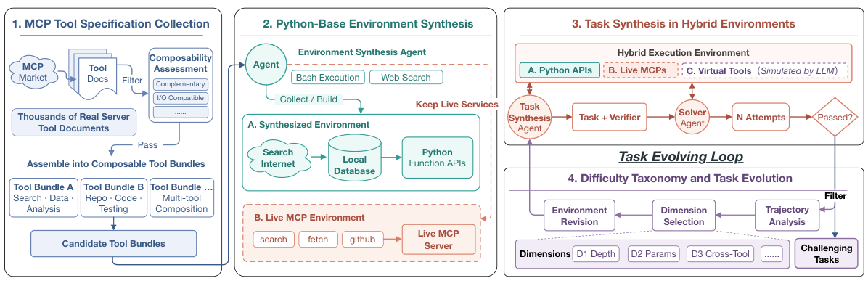Click the Task + Verifier box
The height and width of the screenshot is (286, 868).
610,118
